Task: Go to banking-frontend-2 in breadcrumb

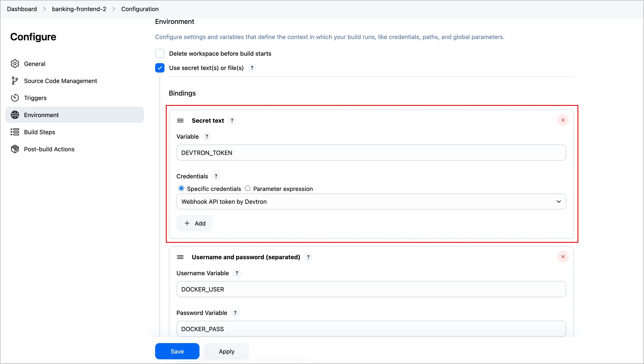Action: [x=79, y=9]
